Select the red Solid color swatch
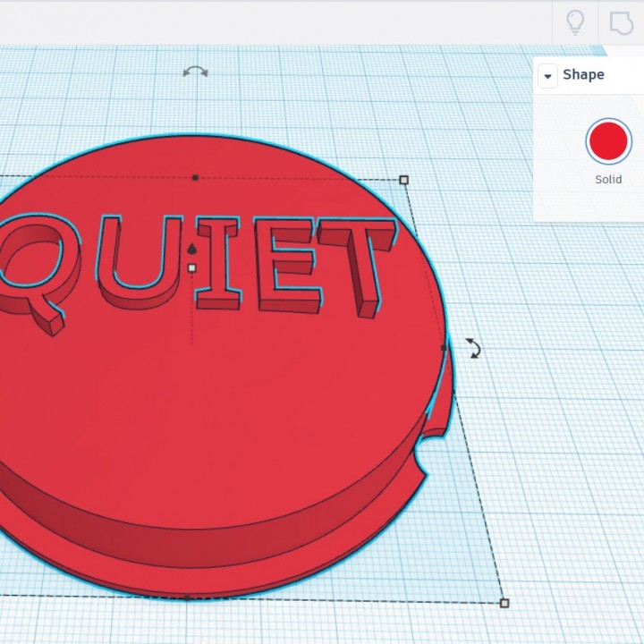 tap(608, 141)
